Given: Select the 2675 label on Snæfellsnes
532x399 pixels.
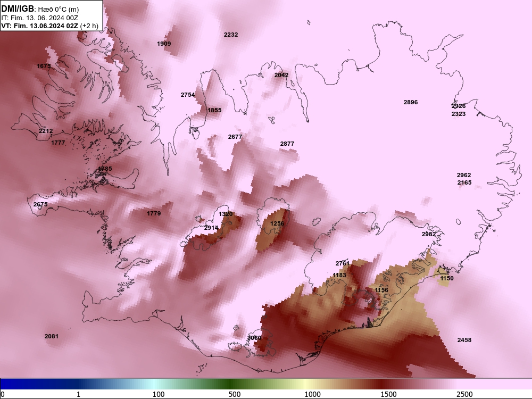Looking at the screenshot, I should pyautogui.click(x=40, y=204).
